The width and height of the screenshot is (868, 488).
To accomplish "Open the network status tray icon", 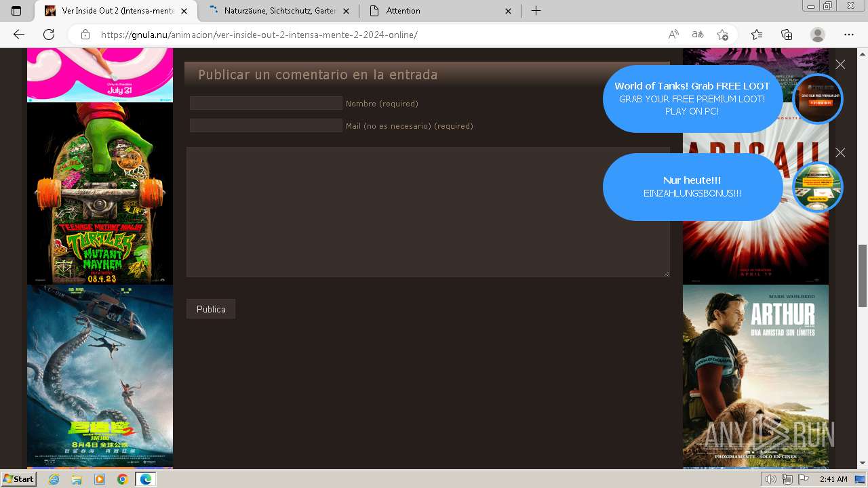I will (x=787, y=479).
